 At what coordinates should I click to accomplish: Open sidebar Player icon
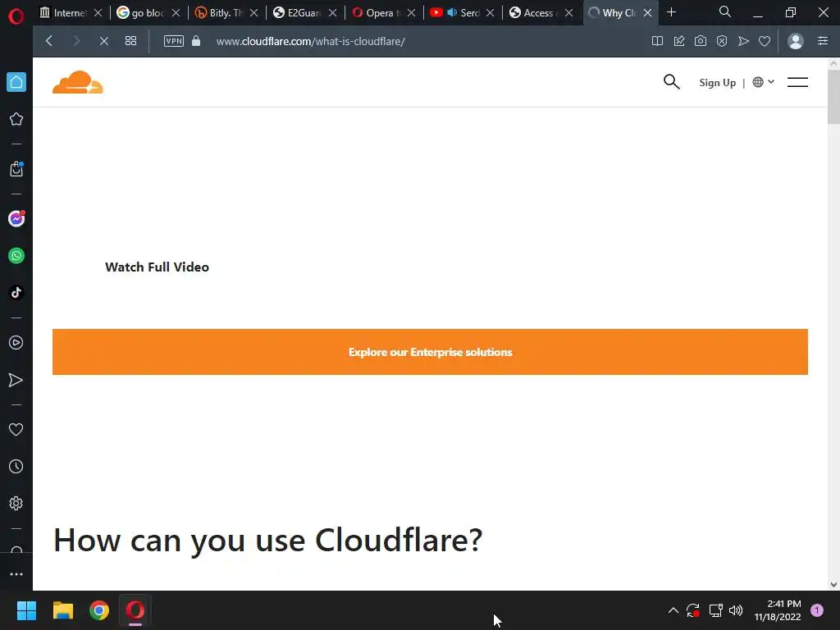tap(16, 343)
